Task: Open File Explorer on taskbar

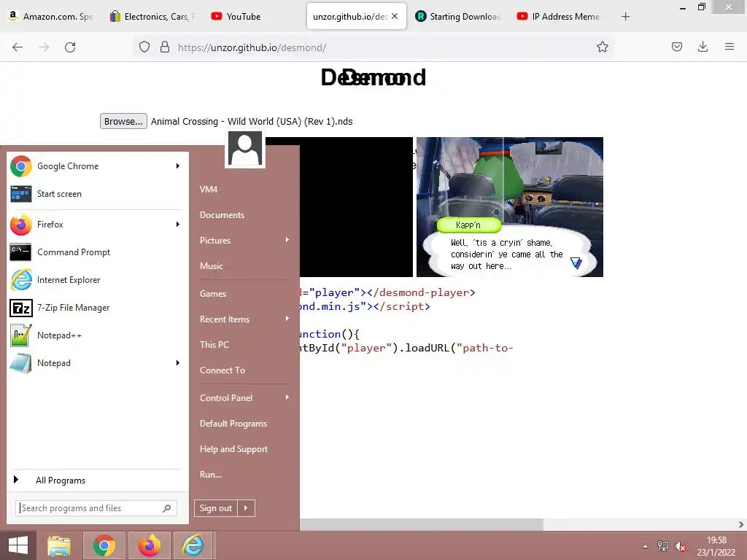Action: pyautogui.click(x=59, y=545)
